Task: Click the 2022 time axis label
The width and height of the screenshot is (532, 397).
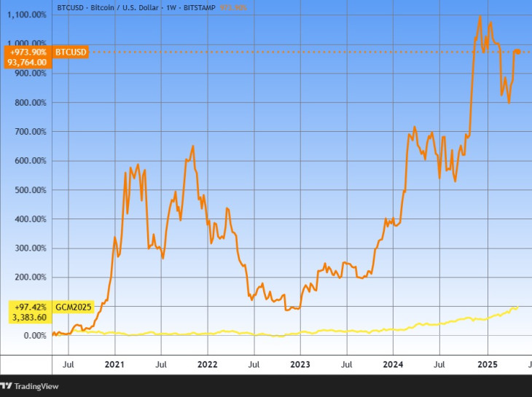Action: coord(207,364)
